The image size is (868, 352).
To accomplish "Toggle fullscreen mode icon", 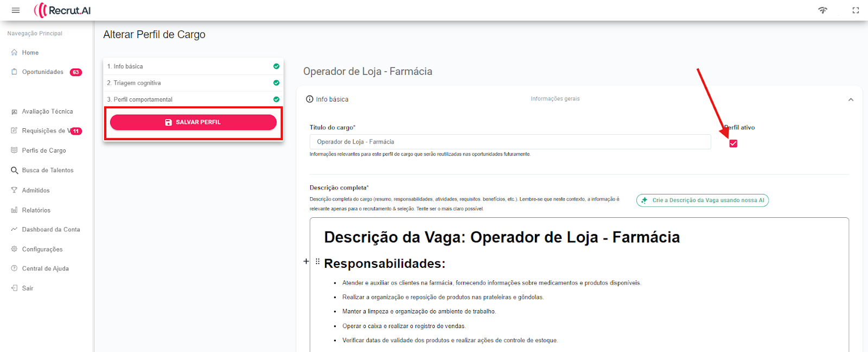I will point(856,10).
